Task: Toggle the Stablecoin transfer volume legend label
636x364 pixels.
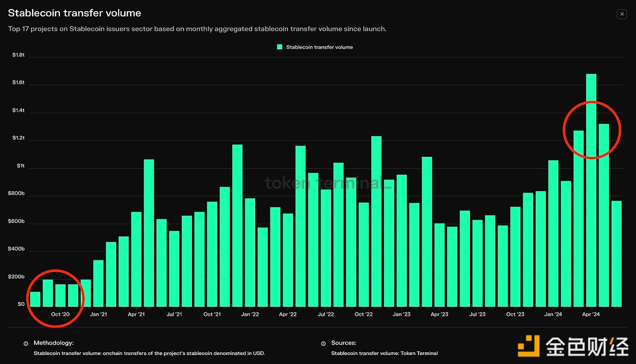Action: pos(319,47)
